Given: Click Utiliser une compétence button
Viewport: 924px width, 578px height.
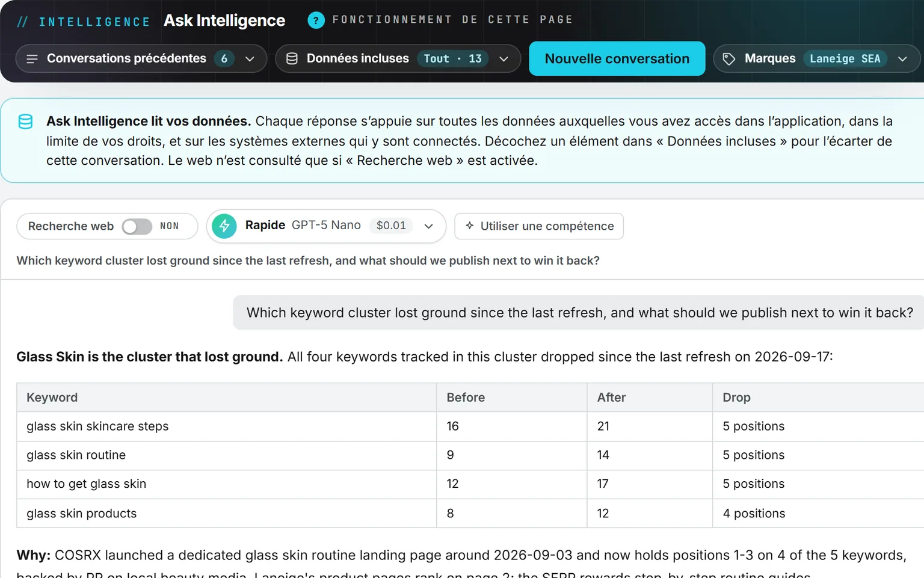Looking at the screenshot, I should point(539,226).
